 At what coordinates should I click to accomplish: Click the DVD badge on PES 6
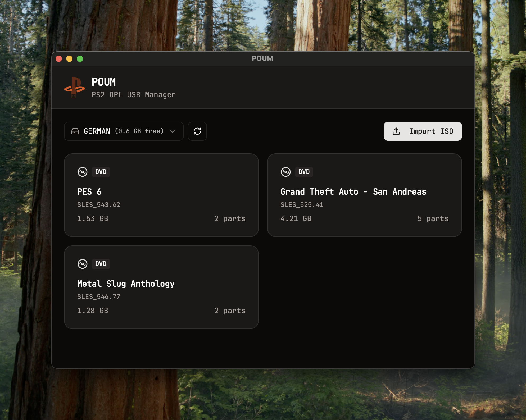pyautogui.click(x=101, y=172)
